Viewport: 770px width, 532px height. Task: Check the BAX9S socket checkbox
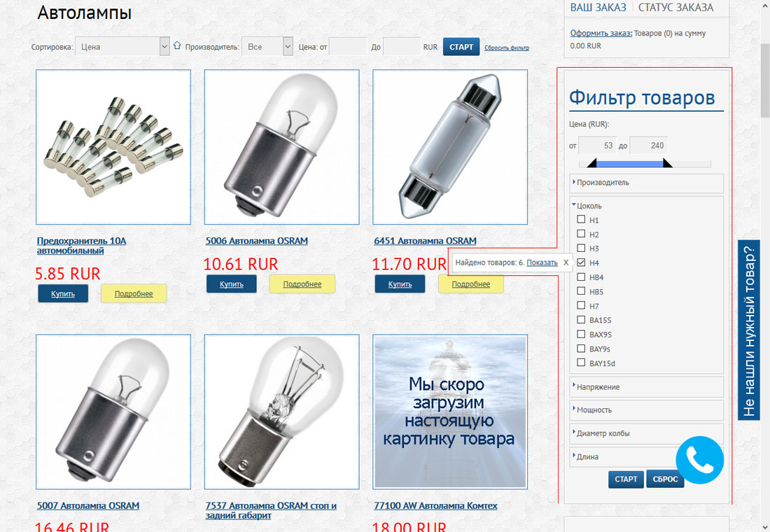tap(581, 334)
